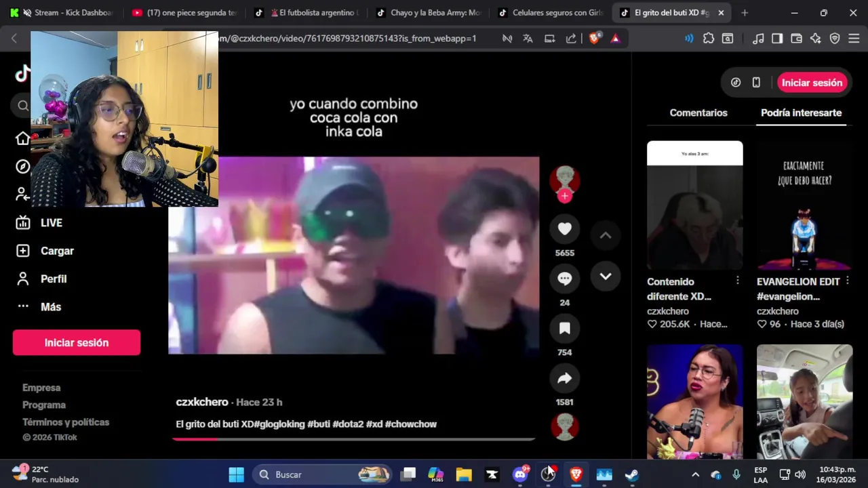Screen dimensions: 868x488
Task: Click the pink Iniciar sesión button at top right
Action: (812, 83)
